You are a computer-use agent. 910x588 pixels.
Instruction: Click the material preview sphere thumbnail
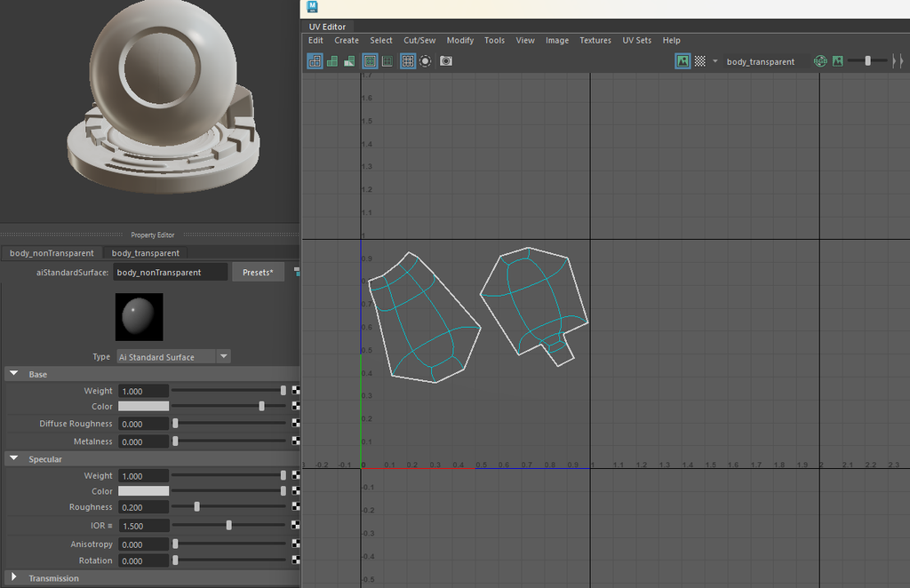tap(139, 316)
